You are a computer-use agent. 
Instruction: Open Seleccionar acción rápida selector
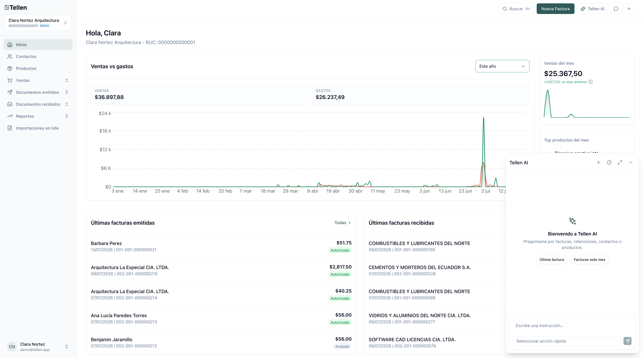click(567, 341)
